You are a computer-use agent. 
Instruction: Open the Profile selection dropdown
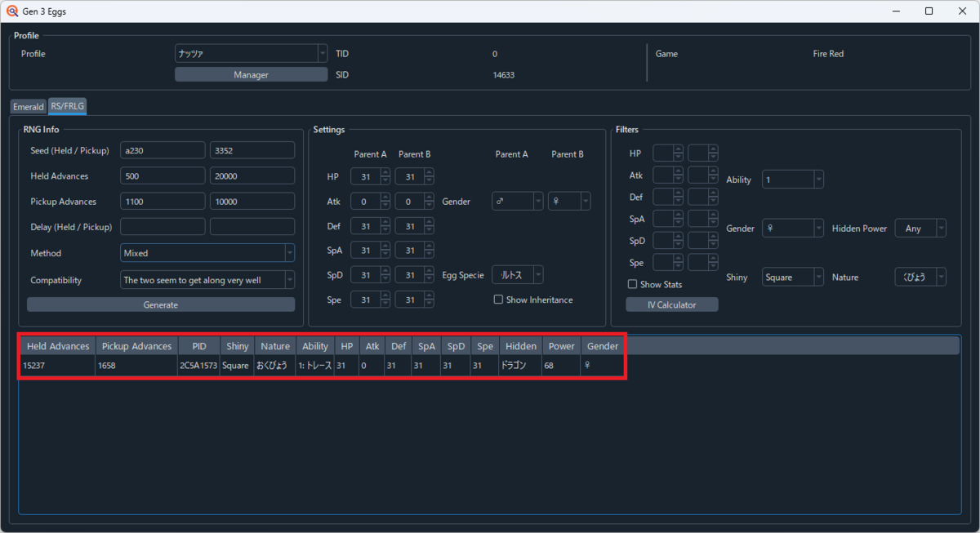click(251, 54)
